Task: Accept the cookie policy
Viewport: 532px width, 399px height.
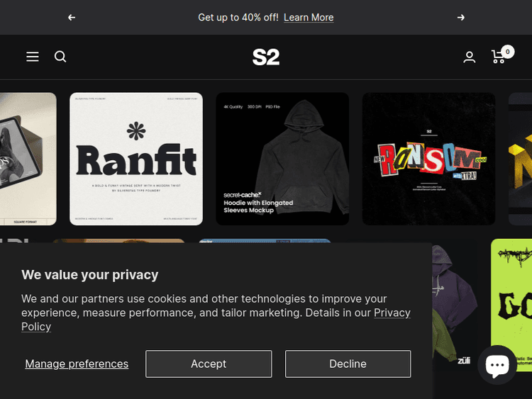Action: tap(209, 364)
